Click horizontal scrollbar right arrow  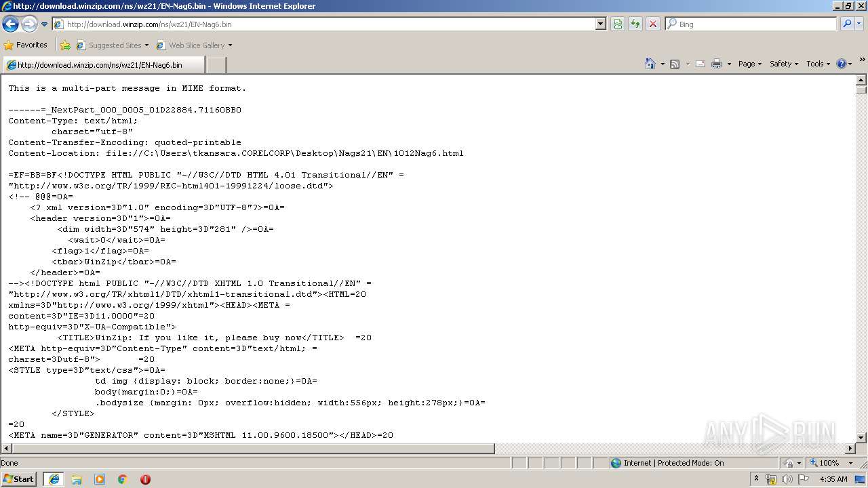[x=850, y=449]
